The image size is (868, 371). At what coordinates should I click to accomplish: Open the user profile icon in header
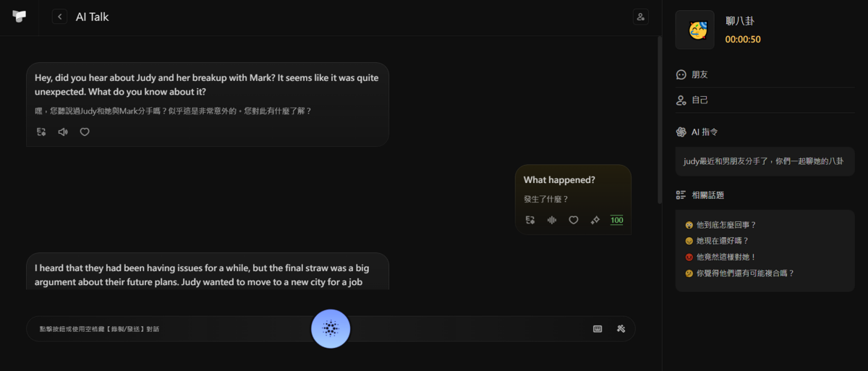[640, 17]
